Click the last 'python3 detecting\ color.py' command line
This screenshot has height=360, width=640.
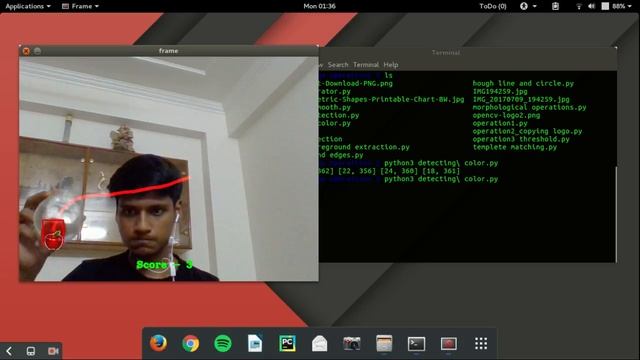click(441, 179)
